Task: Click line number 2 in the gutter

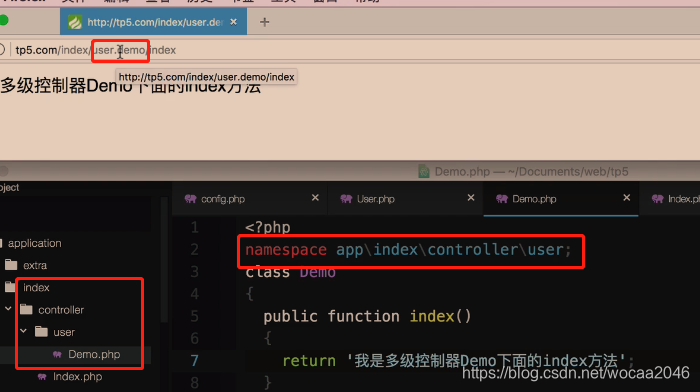Action: pyautogui.click(x=194, y=249)
